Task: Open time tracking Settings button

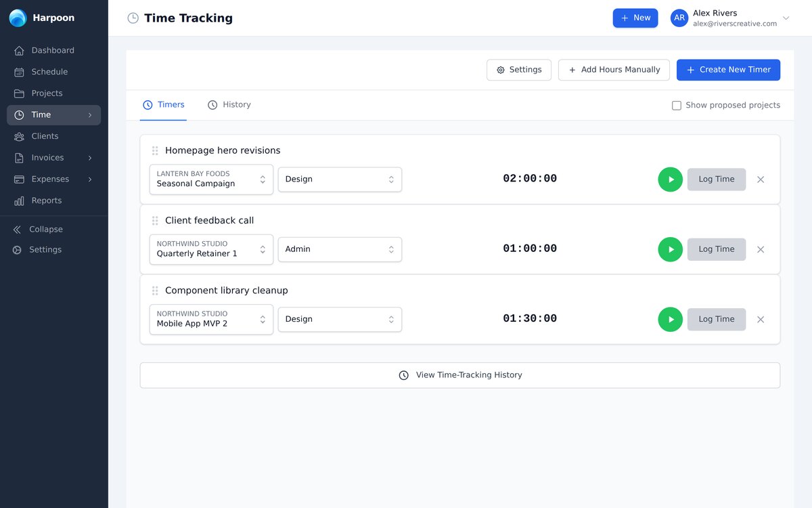Action: (x=519, y=70)
